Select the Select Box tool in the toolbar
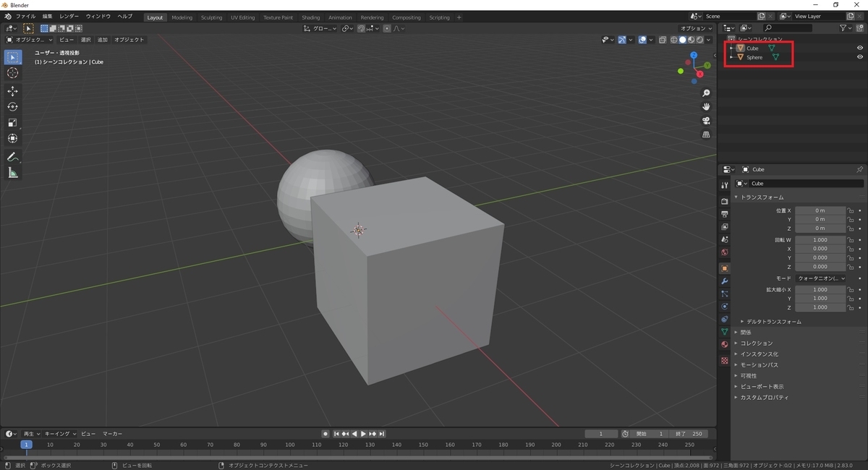 click(13, 57)
